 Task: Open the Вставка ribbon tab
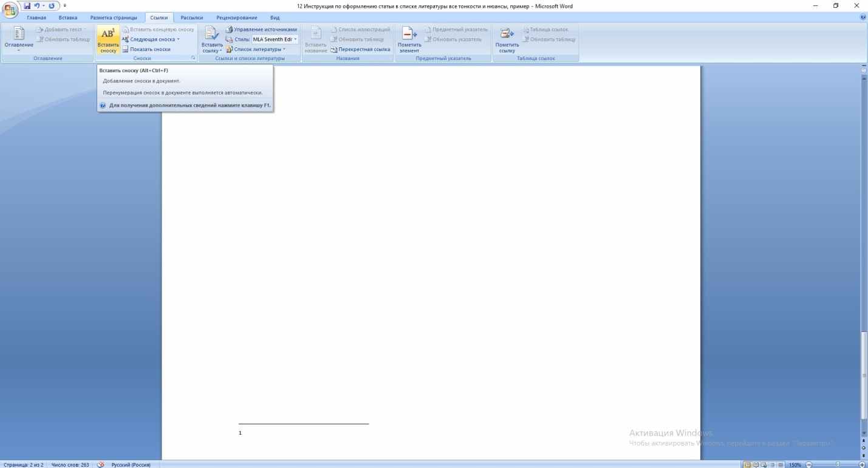point(68,18)
